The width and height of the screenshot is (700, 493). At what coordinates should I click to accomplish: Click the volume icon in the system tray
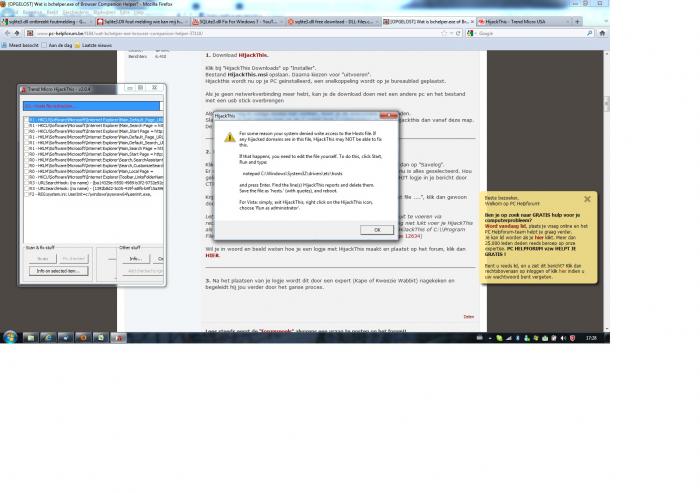pos(563,338)
